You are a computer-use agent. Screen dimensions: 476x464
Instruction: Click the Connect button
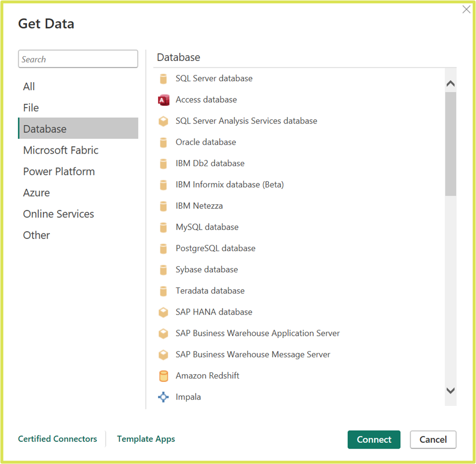point(374,440)
